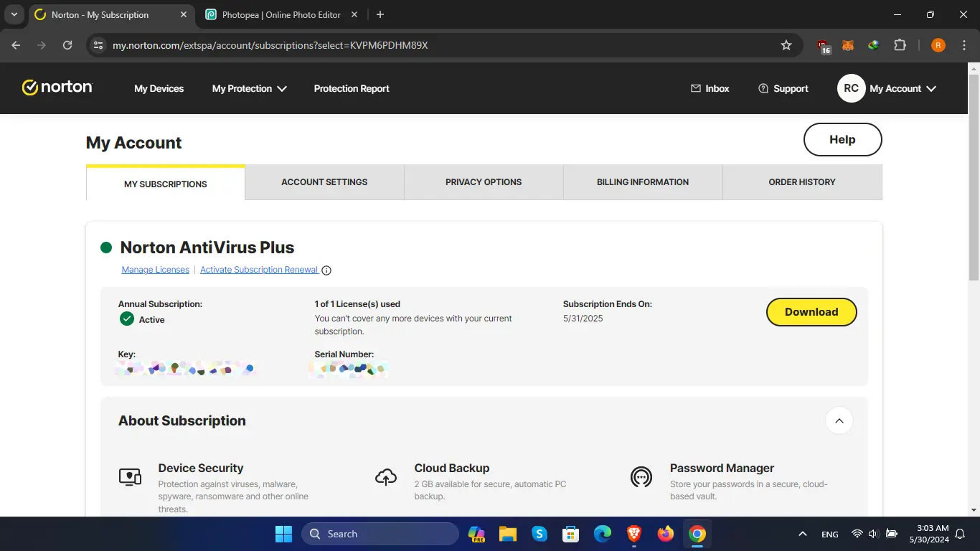
Task: Open the Chrome extensions puzzle menu
Action: pos(900,45)
